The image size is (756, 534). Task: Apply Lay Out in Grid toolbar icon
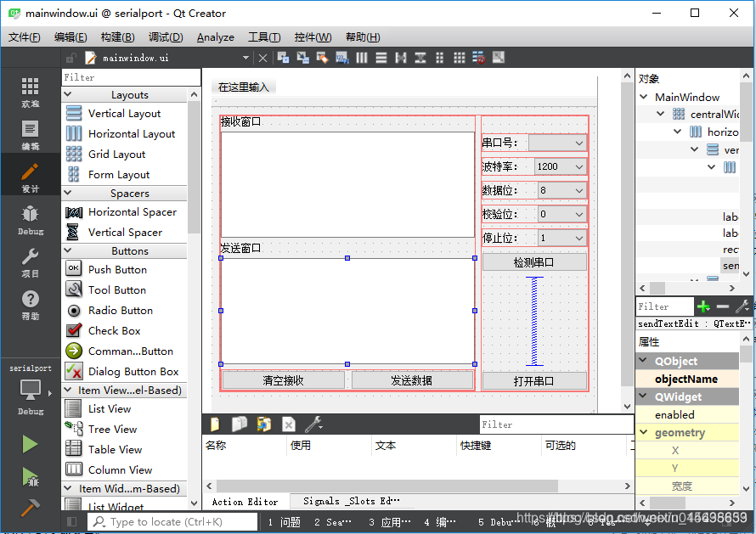(459, 58)
